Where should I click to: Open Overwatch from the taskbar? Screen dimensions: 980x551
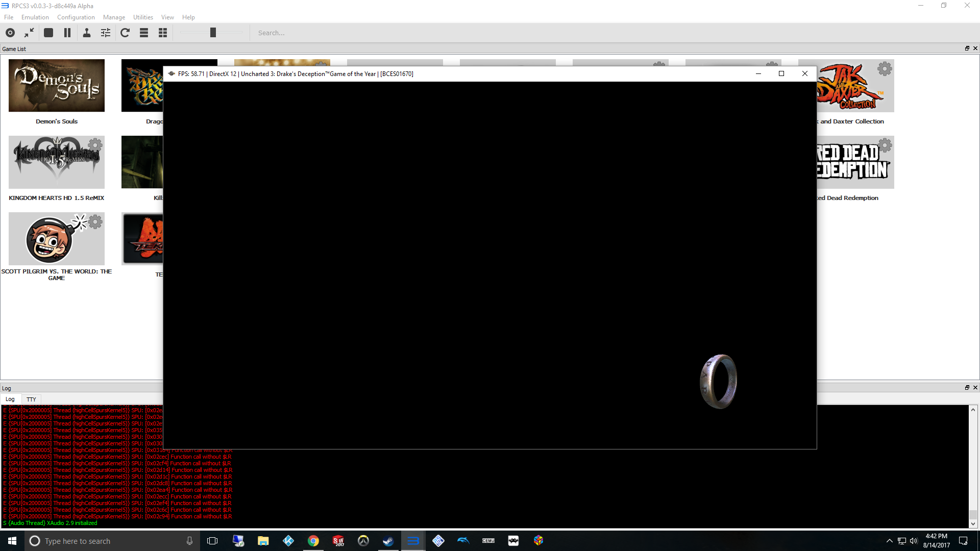(363, 541)
